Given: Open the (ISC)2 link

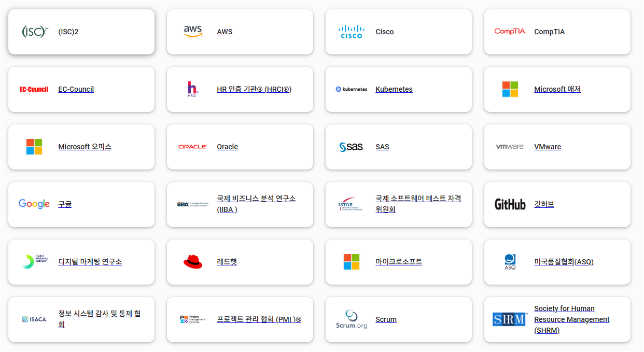Looking at the screenshot, I should tap(68, 32).
